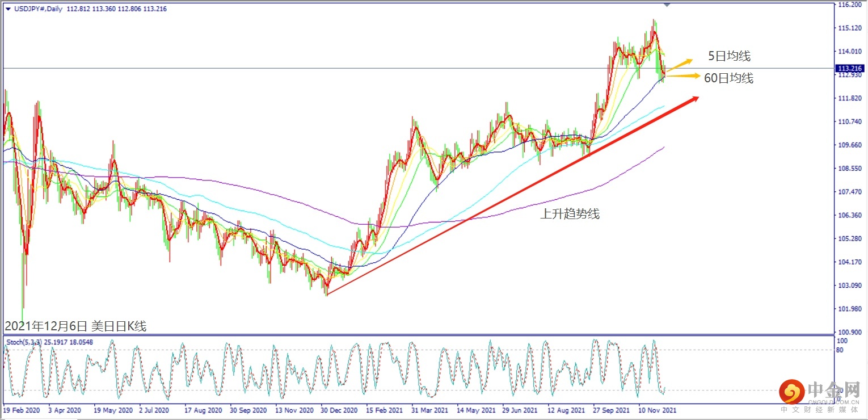Click the 30 Dec 2020 date axis label
Image resolution: width=868 pixels, height=420 pixels.
pos(338,409)
